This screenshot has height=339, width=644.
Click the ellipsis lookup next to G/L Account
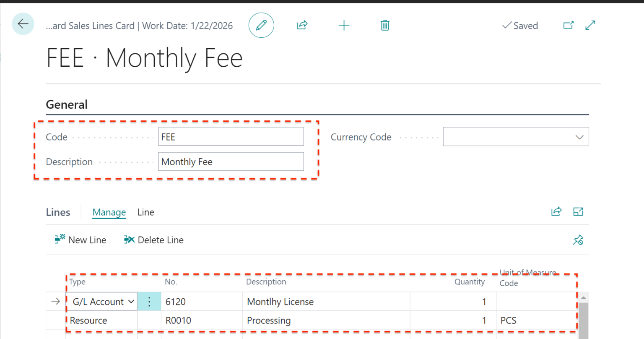[149, 301]
